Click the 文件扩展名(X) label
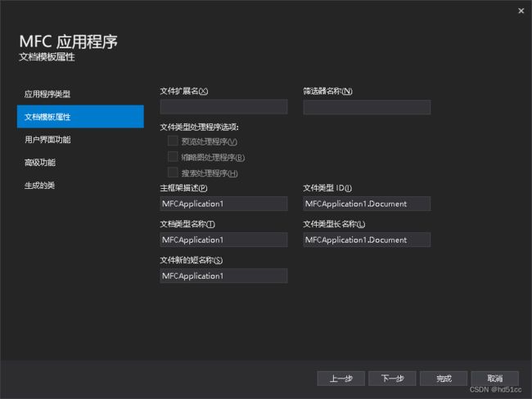532x399 pixels. (x=184, y=92)
